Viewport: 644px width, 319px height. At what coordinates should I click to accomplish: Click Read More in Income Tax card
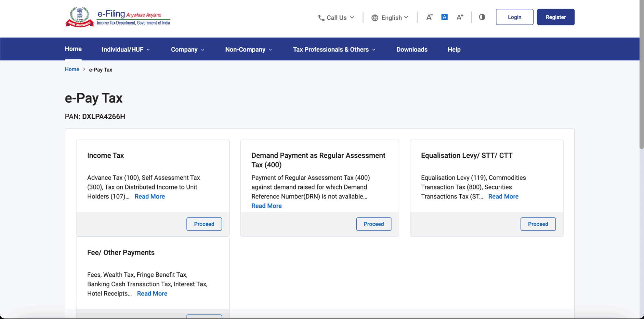click(x=150, y=197)
